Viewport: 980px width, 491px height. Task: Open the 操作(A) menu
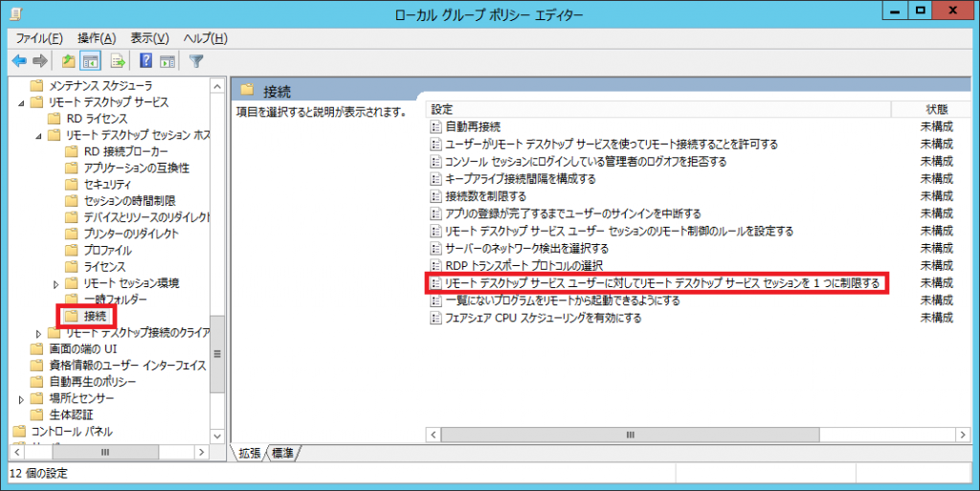click(x=97, y=38)
